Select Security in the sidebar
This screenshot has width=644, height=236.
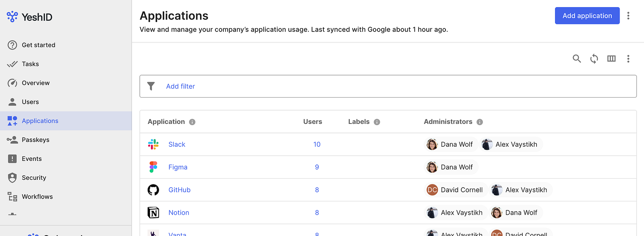point(34,178)
